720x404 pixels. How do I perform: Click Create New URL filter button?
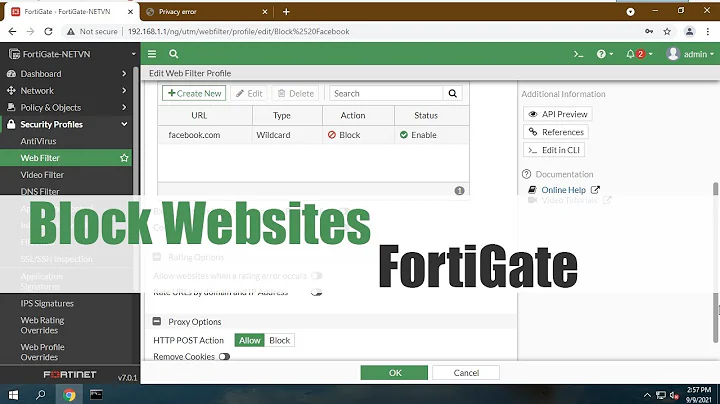tap(194, 93)
